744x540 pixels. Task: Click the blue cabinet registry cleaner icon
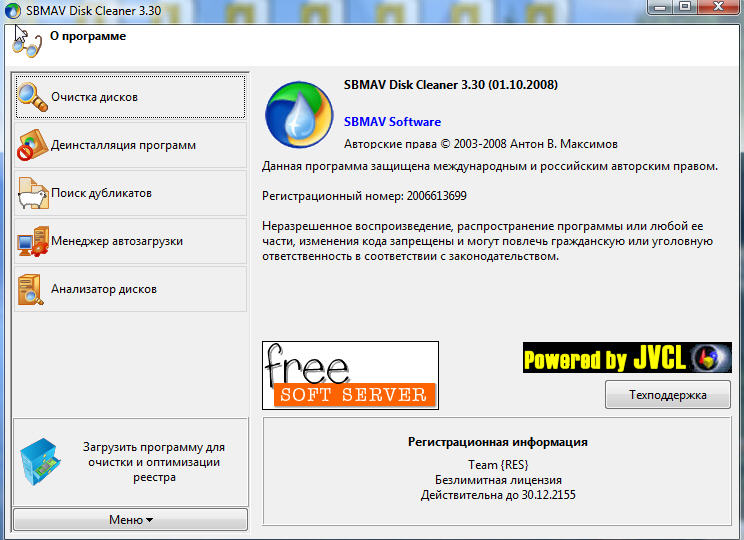(40, 462)
